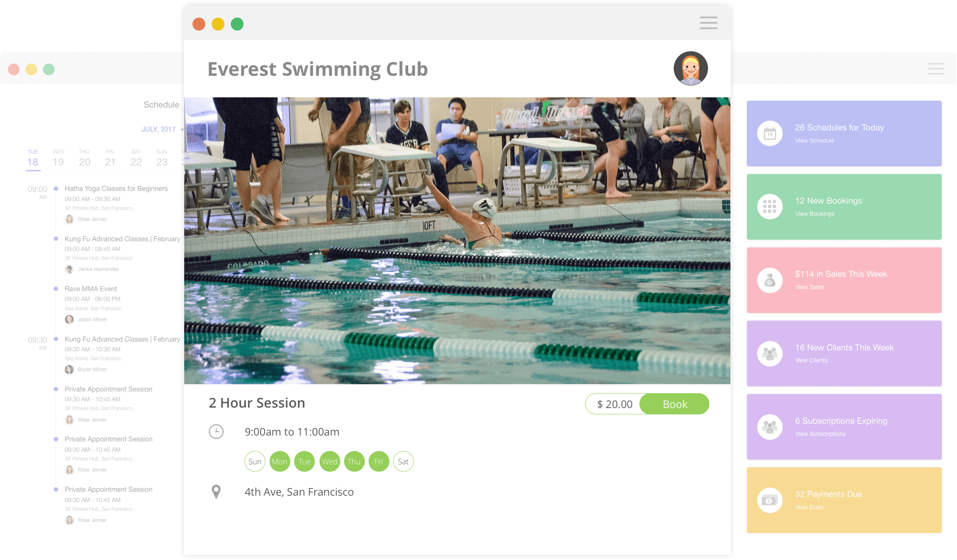957x560 pixels.
Task: Open the hamburger menu in main window
Action: click(x=708, y=23)
